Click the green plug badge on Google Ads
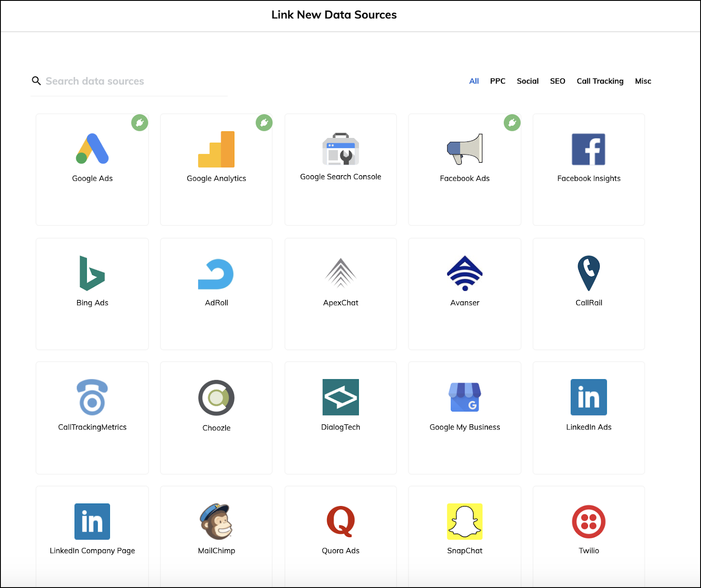Viewport: 701px width, 588px height. pos(140,123)
